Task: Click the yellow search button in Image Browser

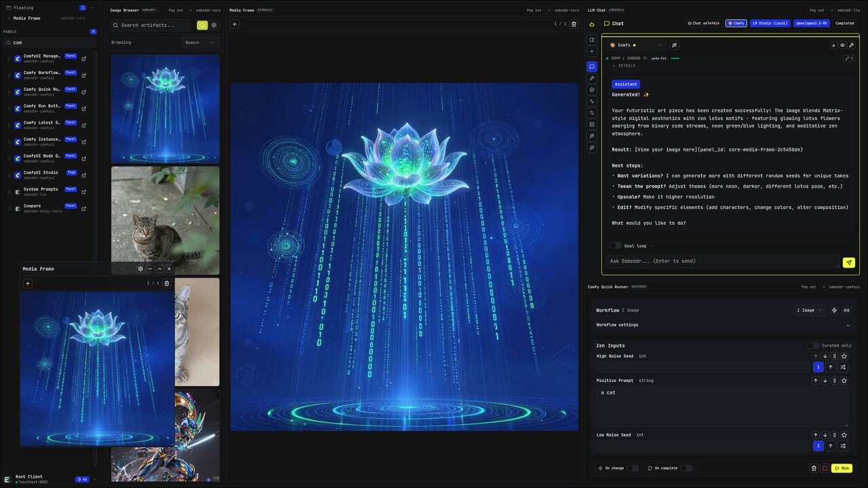Action: coord(202,25)
